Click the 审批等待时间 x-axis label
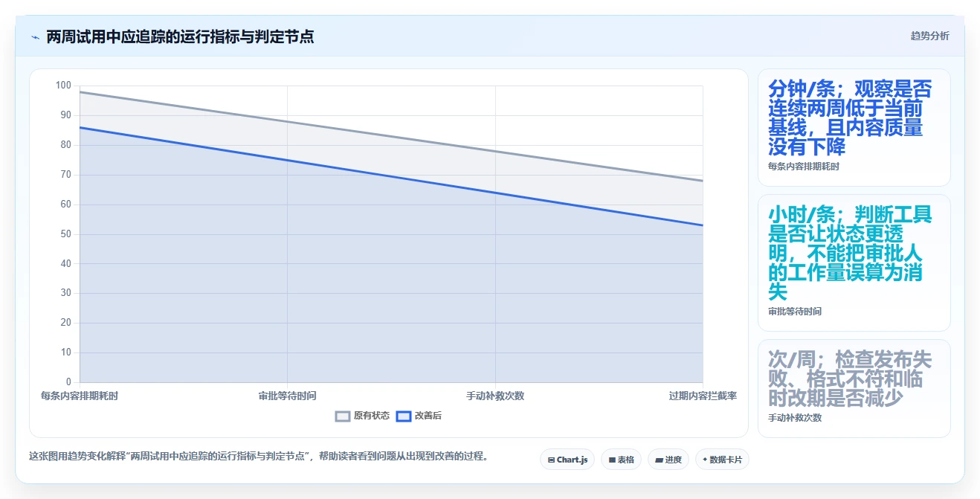980x499 pixels. [x=287, y=396]
